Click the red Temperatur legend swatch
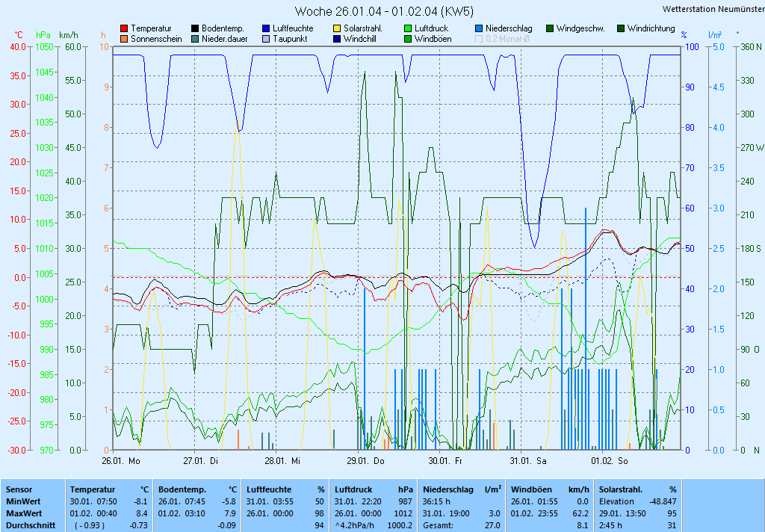 pos(124,29)
